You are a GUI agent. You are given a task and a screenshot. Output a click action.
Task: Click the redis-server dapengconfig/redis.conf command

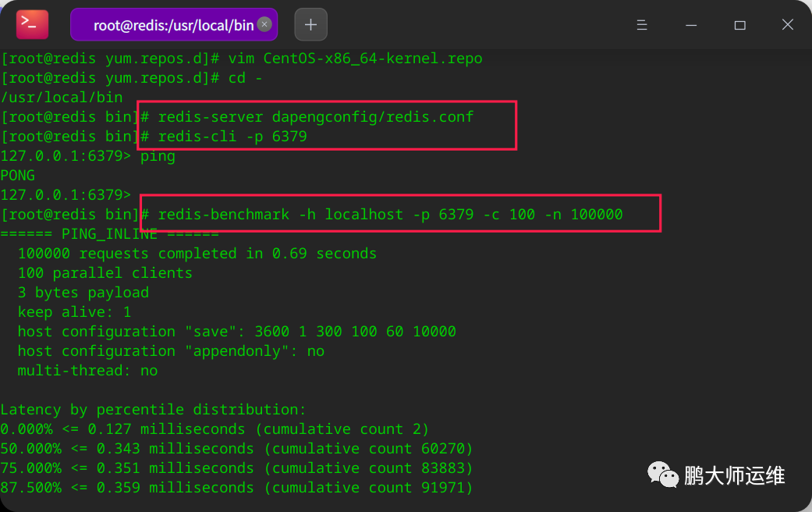[x=316, y=117]
